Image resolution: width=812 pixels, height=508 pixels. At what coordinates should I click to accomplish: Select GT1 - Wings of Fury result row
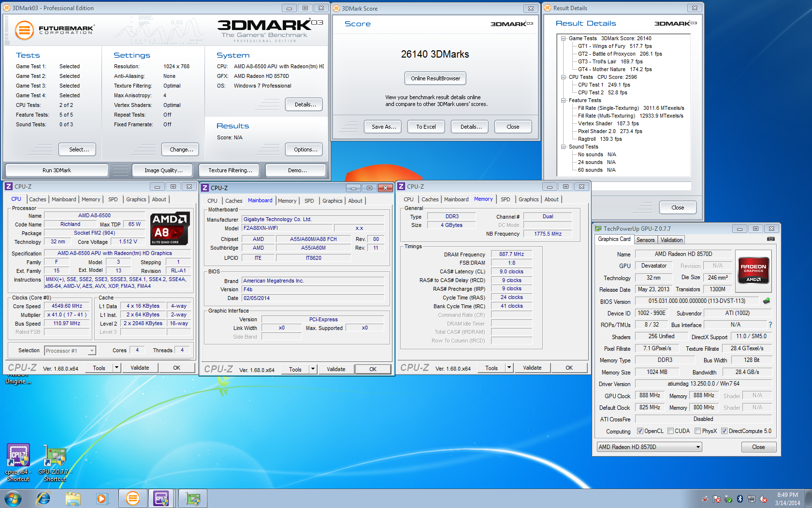pos(615,46)
